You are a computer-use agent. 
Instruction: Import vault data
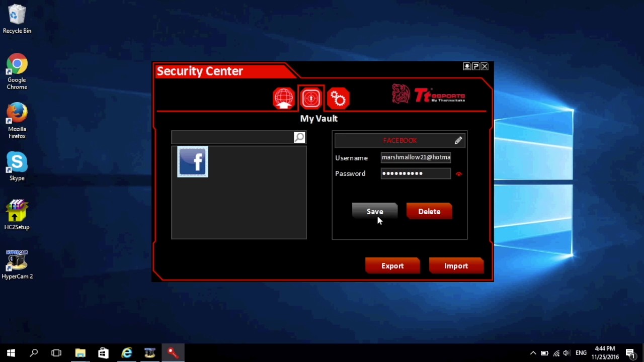pyautogui.click(x=456, y=266)
